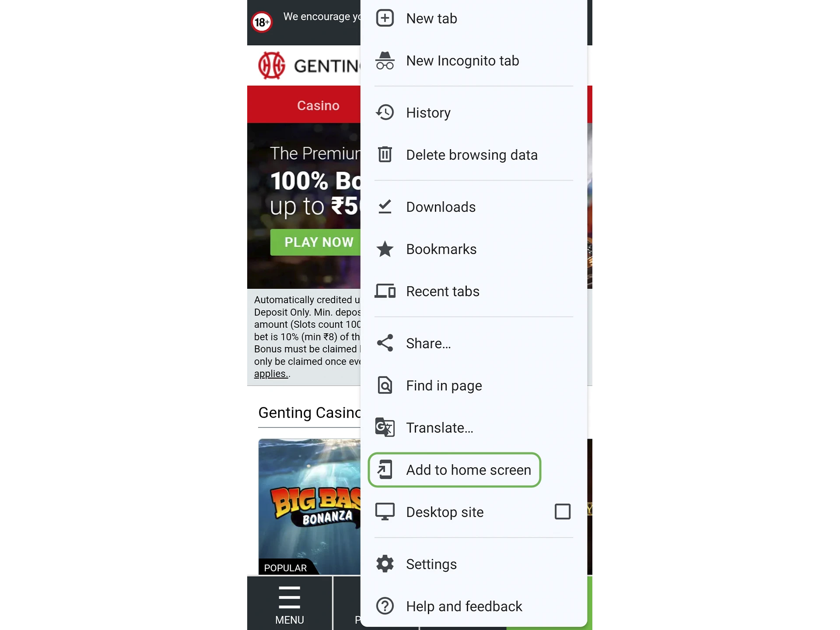Image resolution: width=840 pixels, height=630 pixels.
Task: Click the PLAY NOW button
Action: coord(318,242)
